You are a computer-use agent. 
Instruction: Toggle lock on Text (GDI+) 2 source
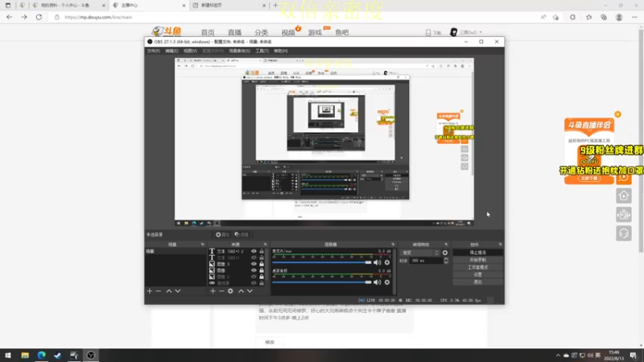click(x=262, y=251)
